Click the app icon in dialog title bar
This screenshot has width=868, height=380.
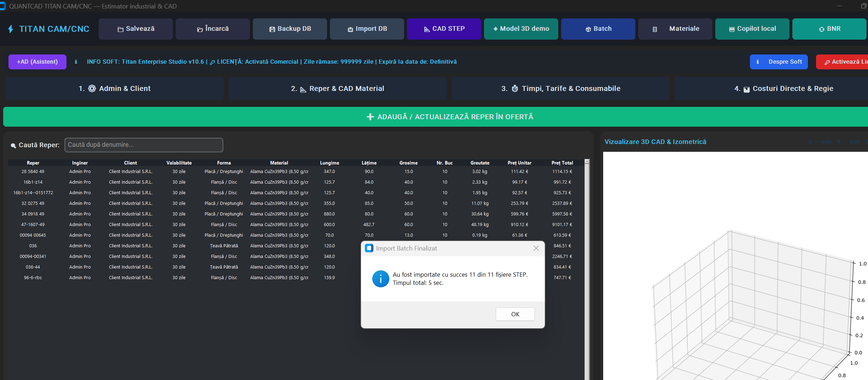[369, 248]
